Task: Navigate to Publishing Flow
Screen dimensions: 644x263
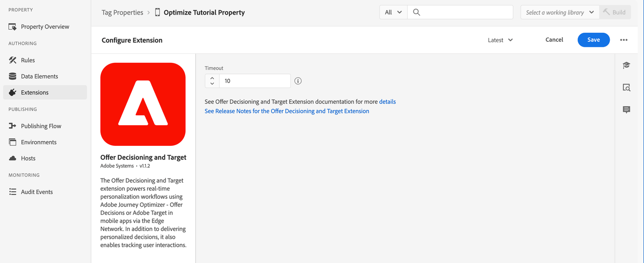Action: (41, 126)
